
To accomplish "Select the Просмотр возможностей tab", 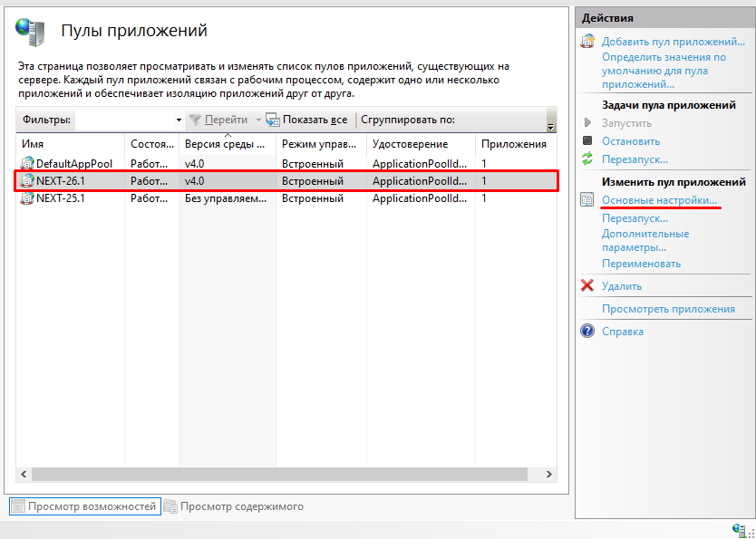I will pyautogui.click(x=84, y=505).
